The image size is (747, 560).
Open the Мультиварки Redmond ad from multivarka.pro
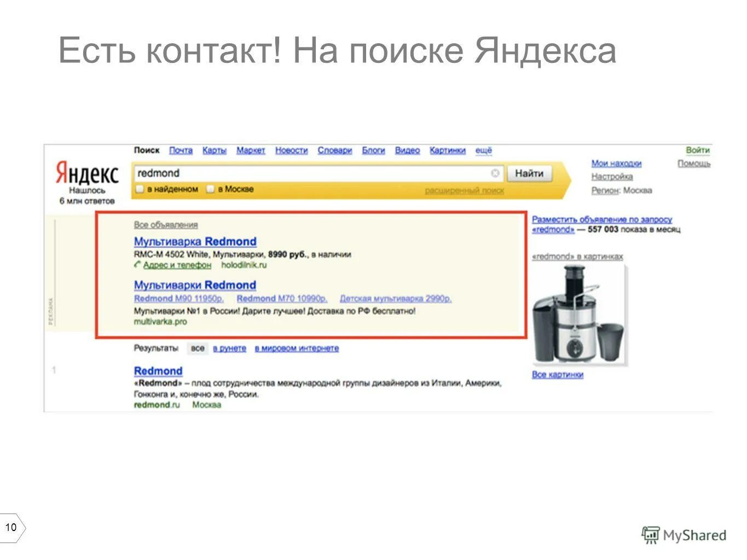pyautogui.click(x=195, y=285)
